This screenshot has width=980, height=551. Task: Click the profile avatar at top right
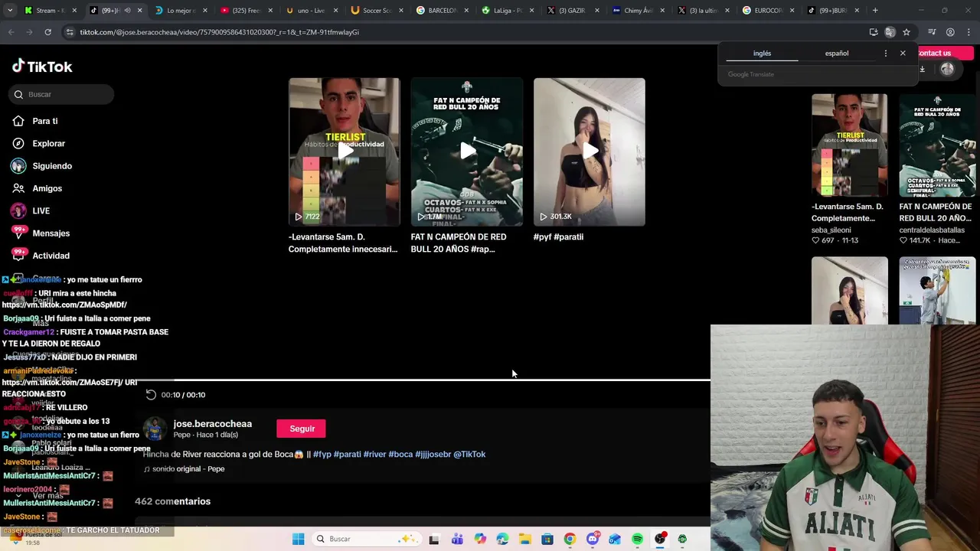click(947, 69)
